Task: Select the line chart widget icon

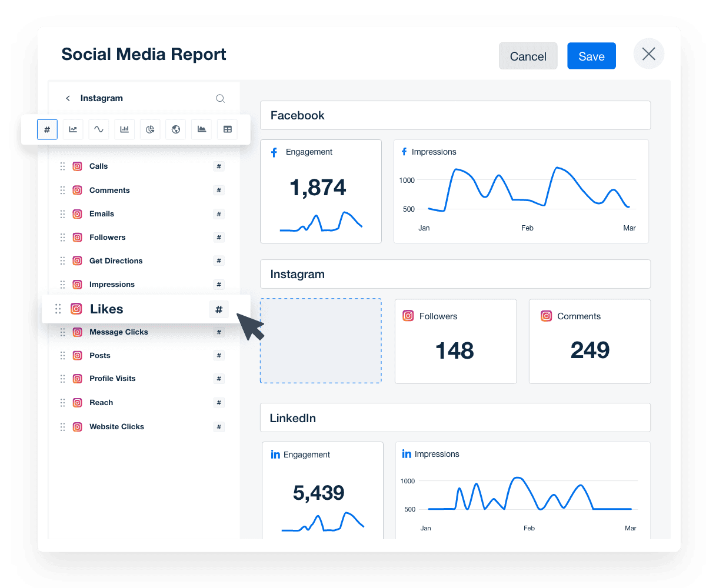Action: (73, 129)
